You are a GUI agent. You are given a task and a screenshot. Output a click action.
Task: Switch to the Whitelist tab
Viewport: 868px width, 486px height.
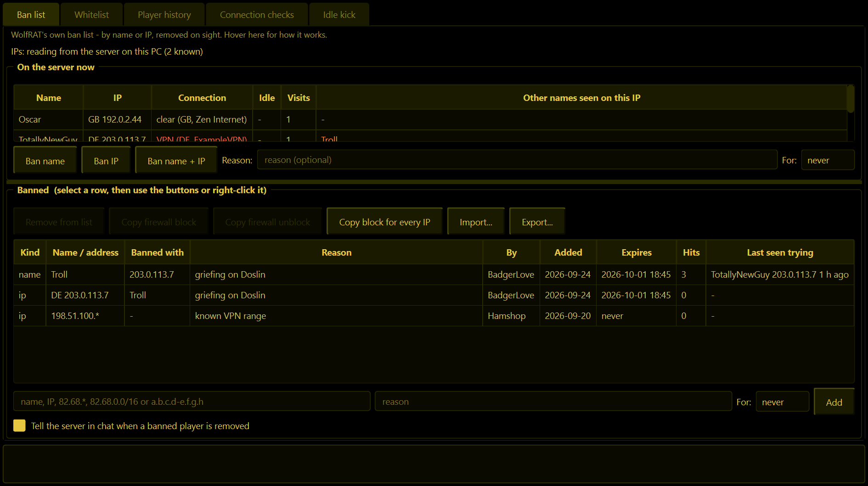[x=91, y=15]
